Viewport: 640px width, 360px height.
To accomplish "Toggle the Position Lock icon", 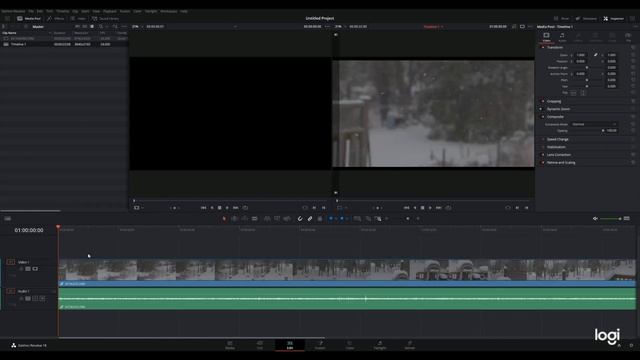I will [320, 219].
